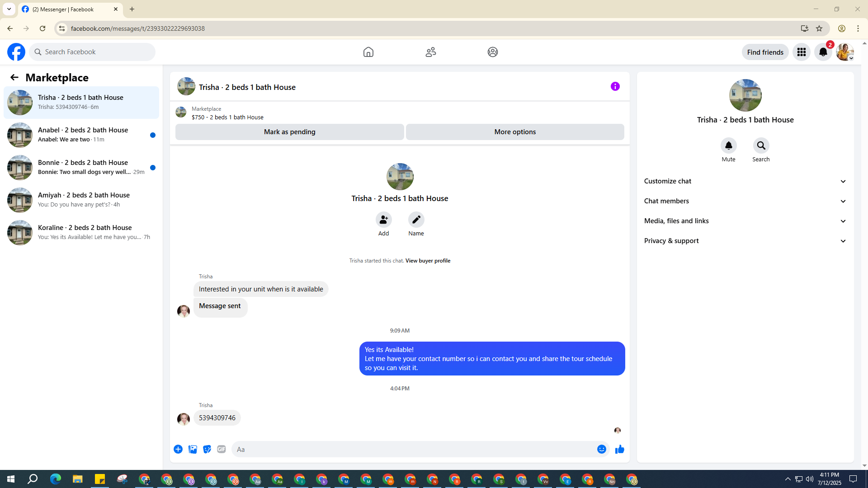This screenshot has height=488, width=868.
Task: Go to the Facebook Home tab
Action: point(368,52)
